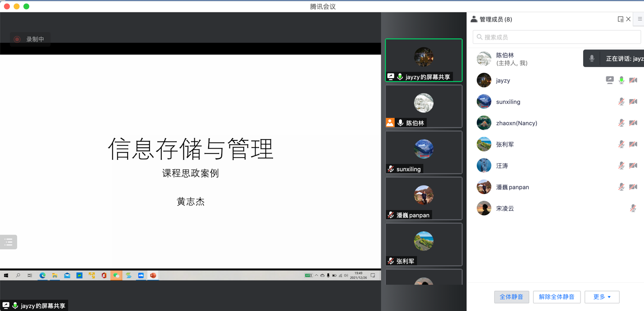Click jayzy's screen sharing icon in member list
The width and height of the screenshot is (644, 311).
click(609, 80)
